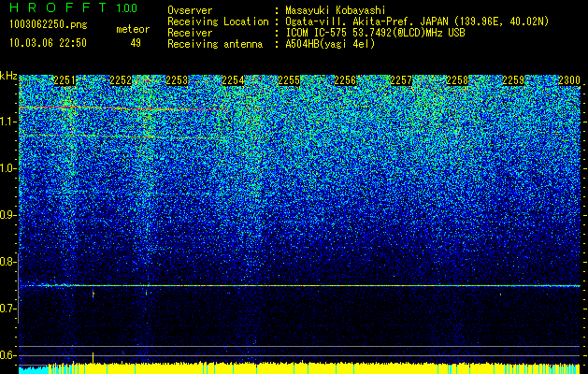
Task: Click the 'meteor' label
Action: (x=133, y=29)
